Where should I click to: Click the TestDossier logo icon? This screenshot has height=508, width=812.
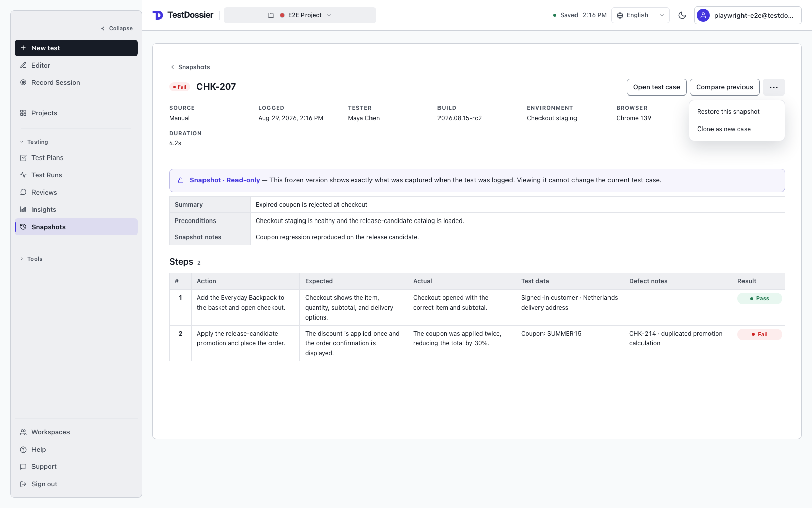[158, 15]
